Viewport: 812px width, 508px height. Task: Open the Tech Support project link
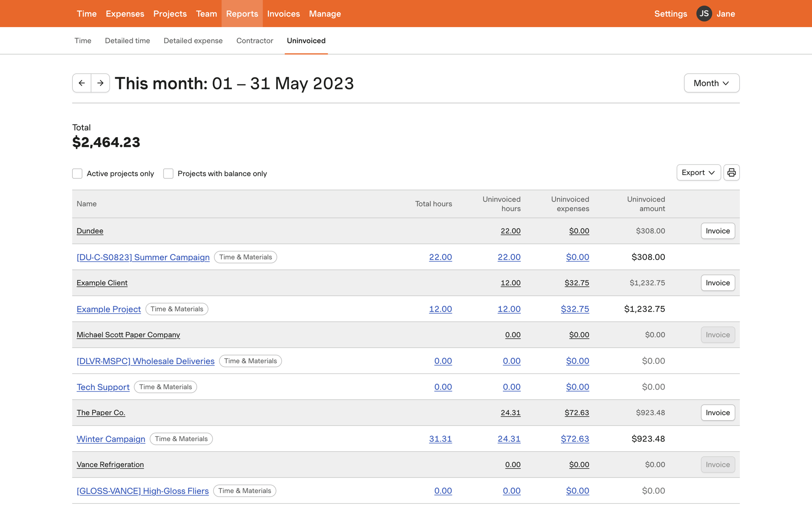point(103,387)
